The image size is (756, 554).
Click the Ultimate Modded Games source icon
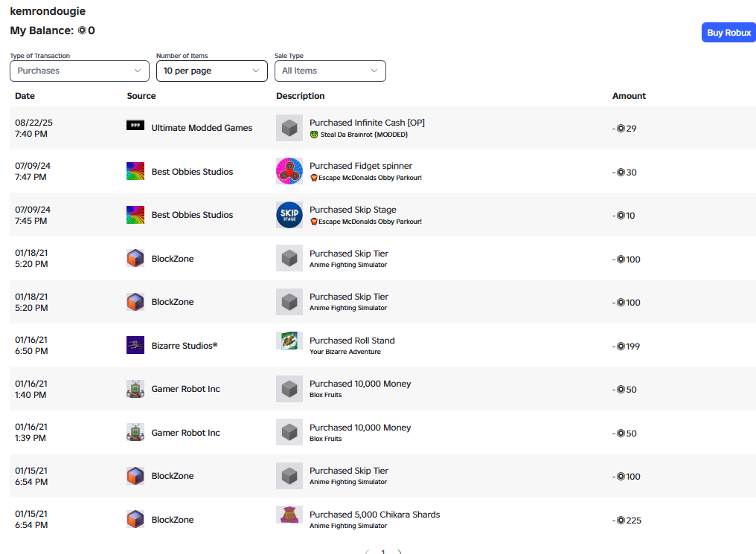click(135, 126)
